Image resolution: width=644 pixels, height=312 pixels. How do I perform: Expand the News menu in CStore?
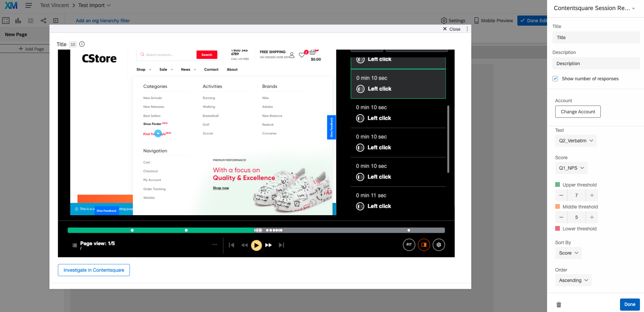[x=188, y=69]
